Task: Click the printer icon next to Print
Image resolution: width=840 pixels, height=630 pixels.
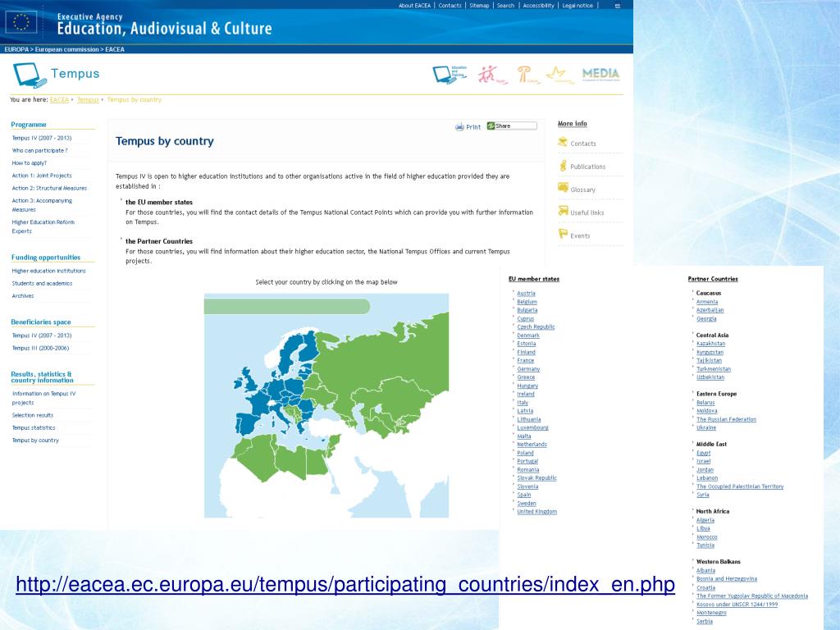Action: click(459, 127)
